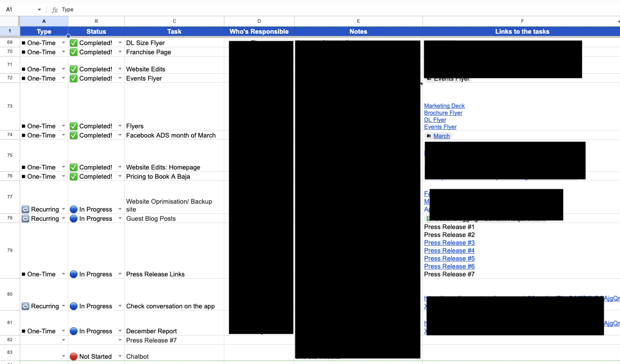
Task: Open Status dropdown in row 73
Action: (120, 126)
